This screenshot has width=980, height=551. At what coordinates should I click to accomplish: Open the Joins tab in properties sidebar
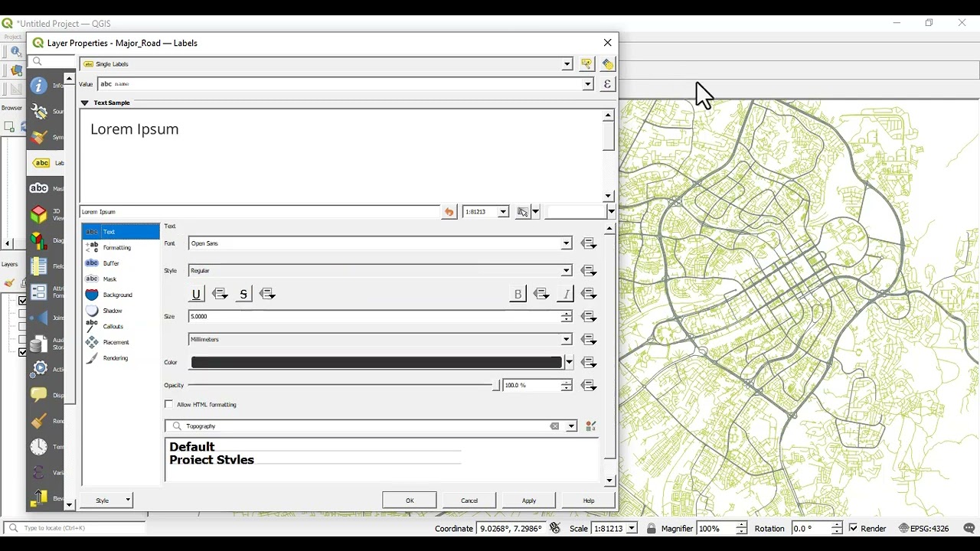[x=47, y=318]
